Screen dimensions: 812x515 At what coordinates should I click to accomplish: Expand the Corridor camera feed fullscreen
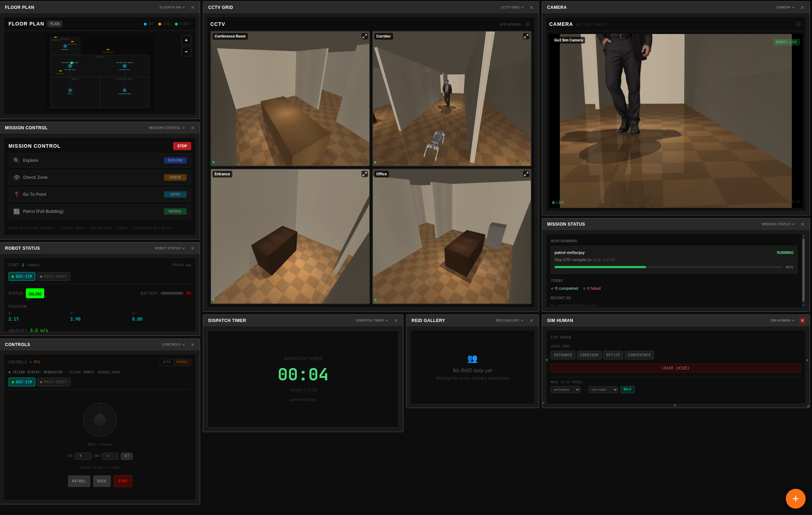coord(526,36)
